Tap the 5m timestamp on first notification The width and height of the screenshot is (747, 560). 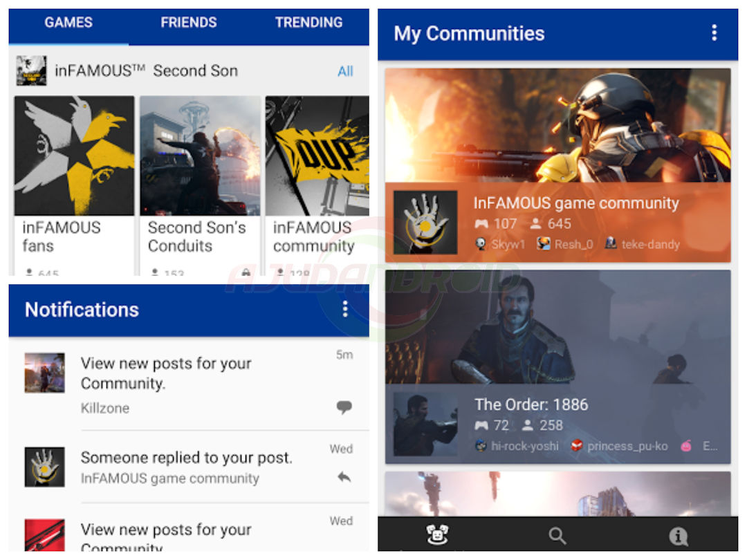tap(344, 355)
